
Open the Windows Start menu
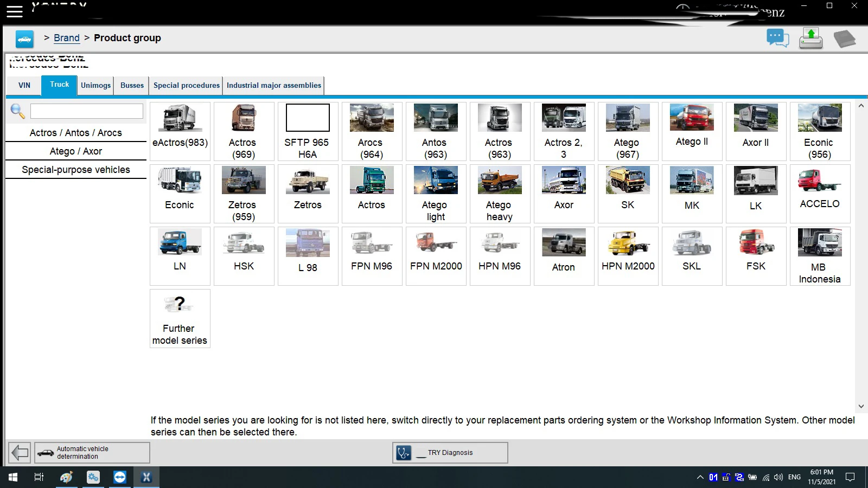pyautogui.click(x=13, y=477)
